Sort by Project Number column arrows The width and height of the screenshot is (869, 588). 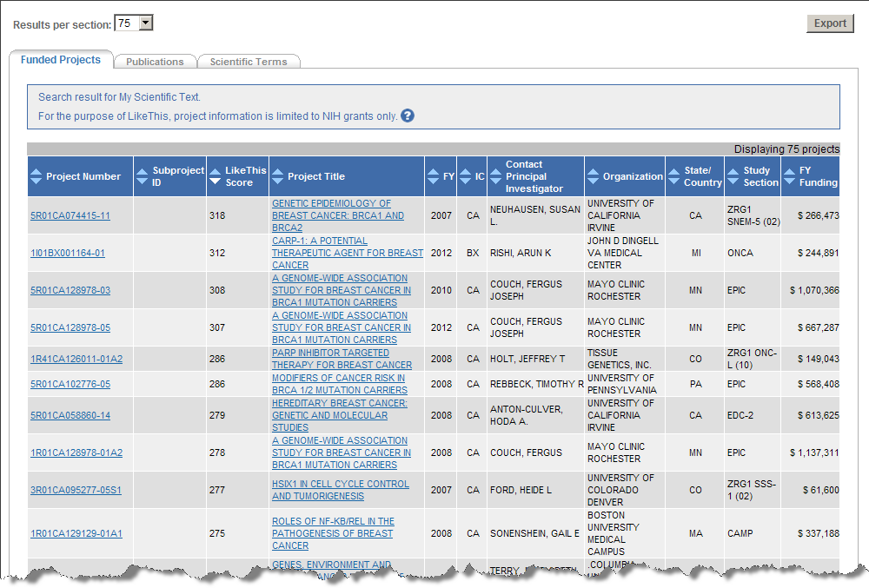click(x=36, y=176)
